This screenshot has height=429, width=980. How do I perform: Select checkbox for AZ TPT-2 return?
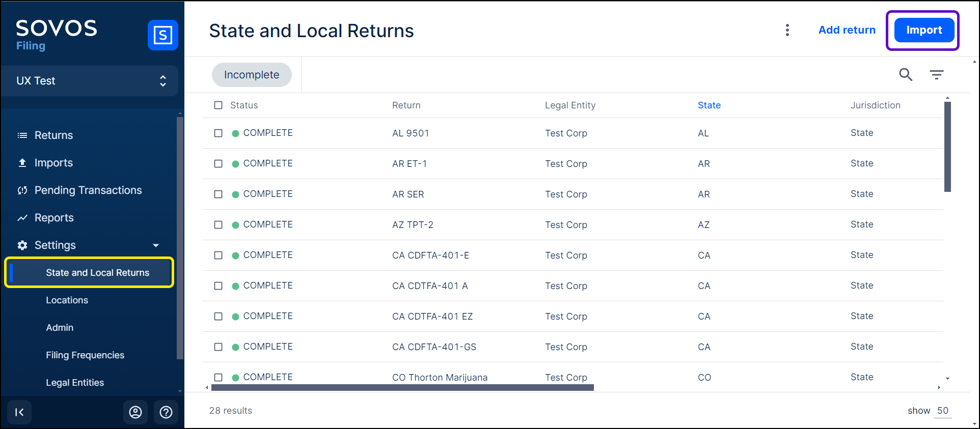[x=219, y=225]
